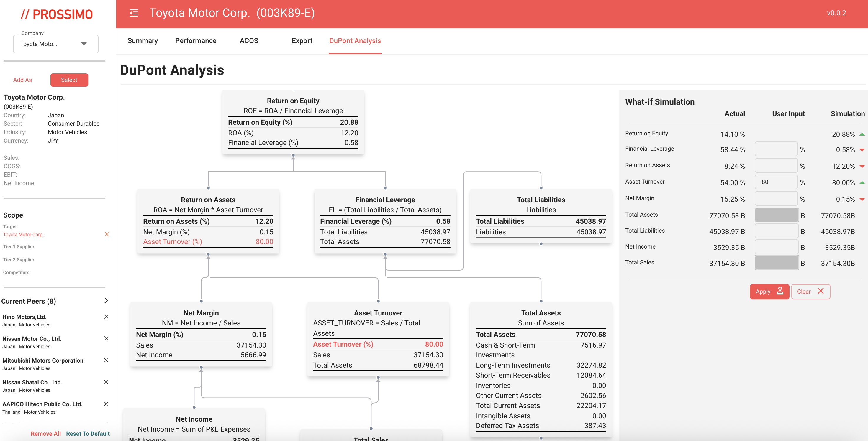Toggle the sidebar menu icon in header
Screen dimensions: 868x441
(134, 13)
